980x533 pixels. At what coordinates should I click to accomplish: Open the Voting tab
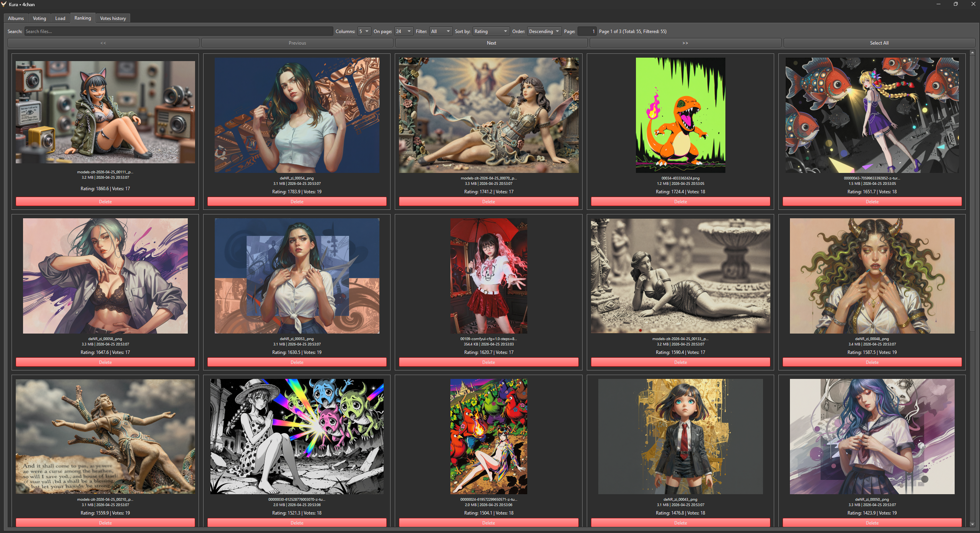(39, 18)
